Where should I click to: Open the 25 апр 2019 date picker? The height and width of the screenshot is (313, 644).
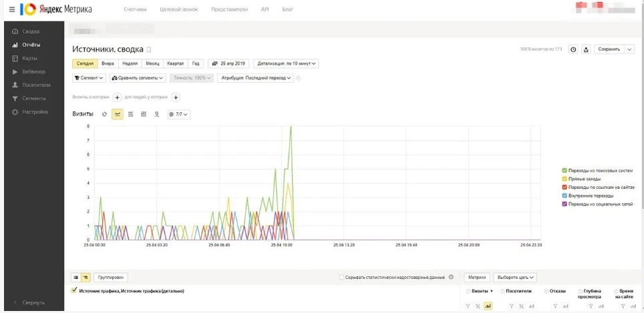(228, 63)
